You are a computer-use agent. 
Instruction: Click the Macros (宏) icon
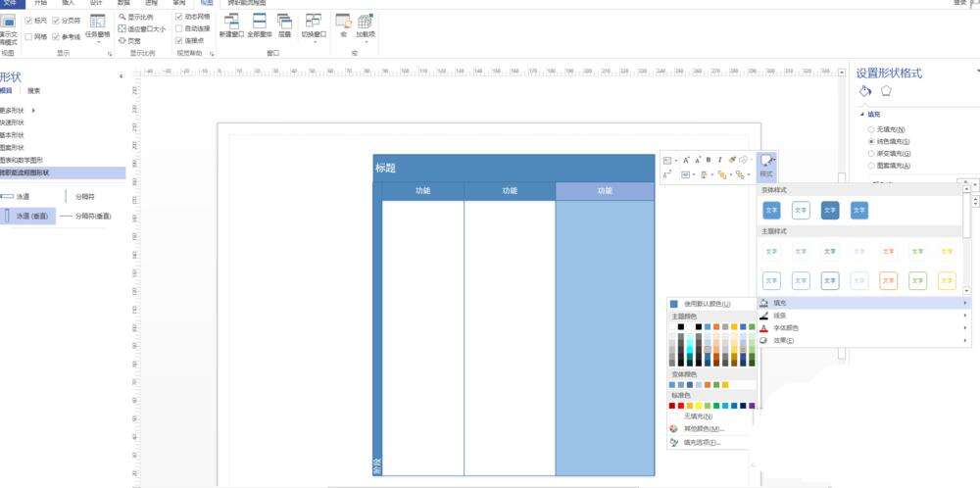point(343,22)
